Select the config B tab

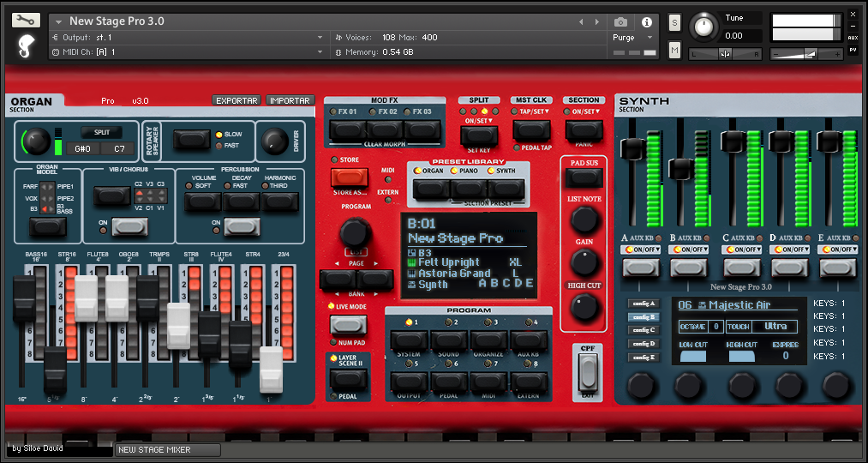pos(644,317)
